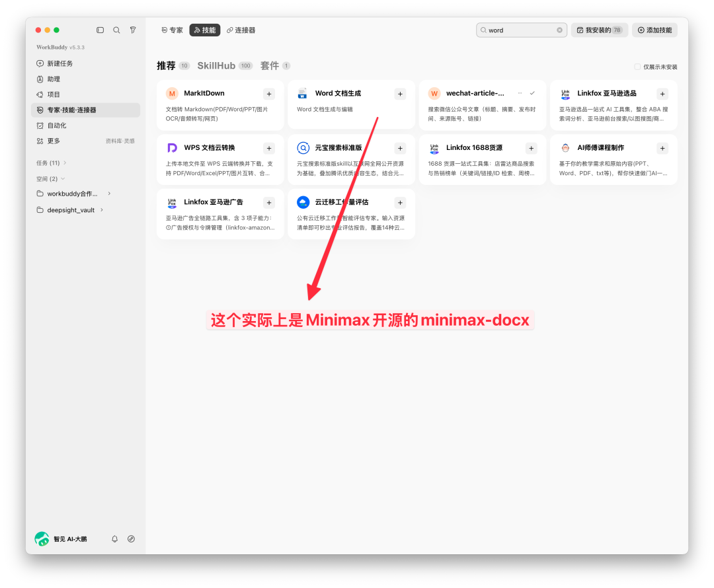Viewport: 714px width, 588px height.
Task: Toggle the sidebar panel icon
Action: click(100, 30)
